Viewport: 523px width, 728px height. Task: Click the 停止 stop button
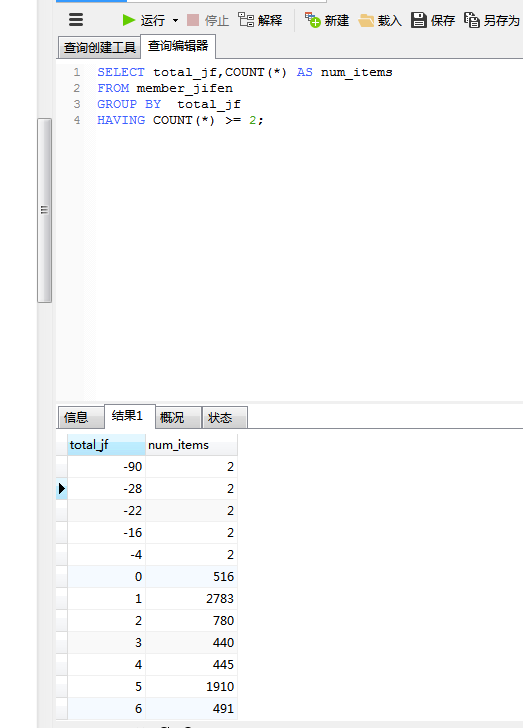click(x=208, y=20)
